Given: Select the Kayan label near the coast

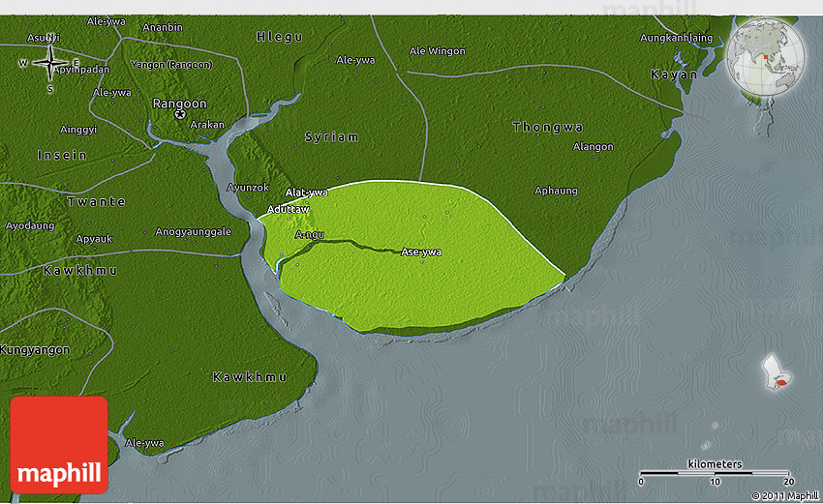Looking at the screenshot, I should (675, 74).
